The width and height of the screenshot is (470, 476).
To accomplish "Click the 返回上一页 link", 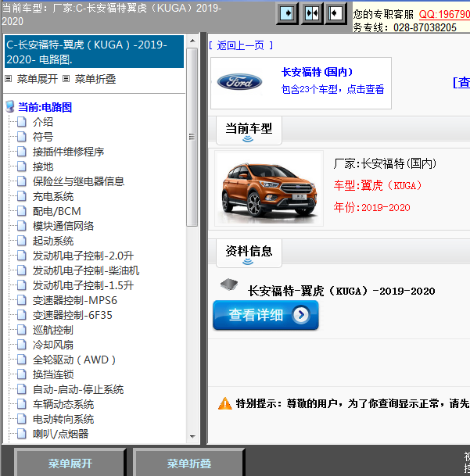I will [x=241, y=45].
